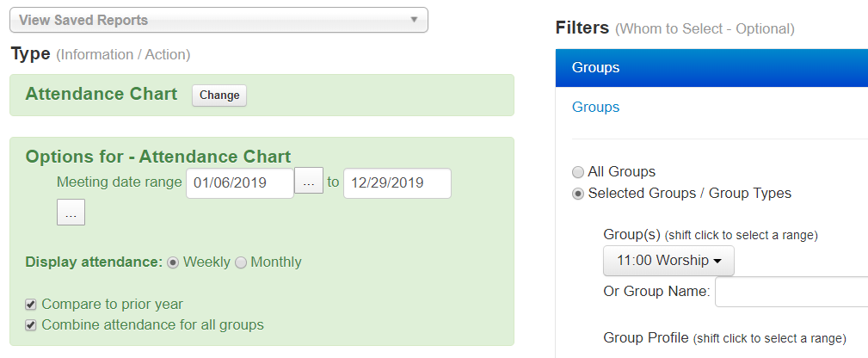Click the blue Groups filter header
This screenshot has width=868, height=358.
(711, 68)
